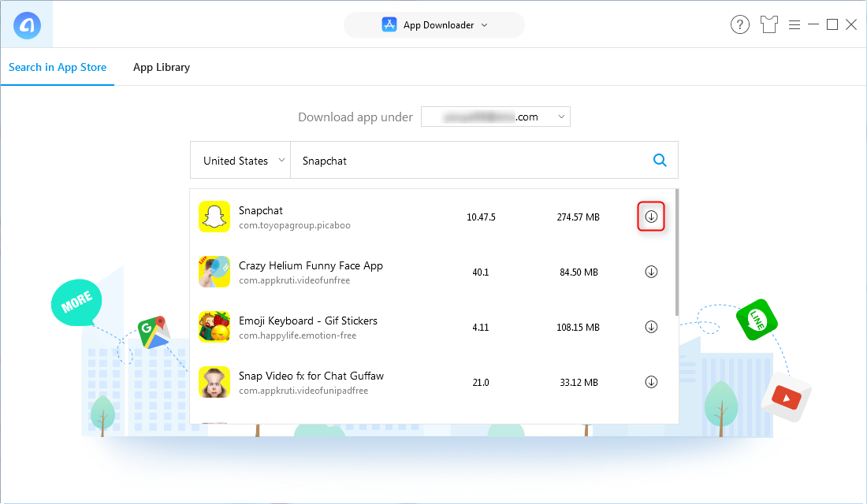The width and height of the screenshot is (867, 504).
Task: Click the results list scrollbar
Action: (x=677, y=252)
